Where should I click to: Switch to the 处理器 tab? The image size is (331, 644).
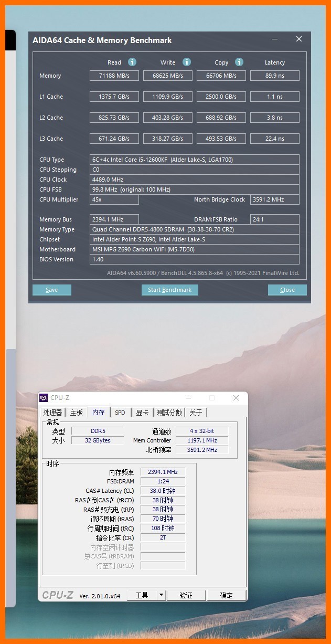coord(52,413)
